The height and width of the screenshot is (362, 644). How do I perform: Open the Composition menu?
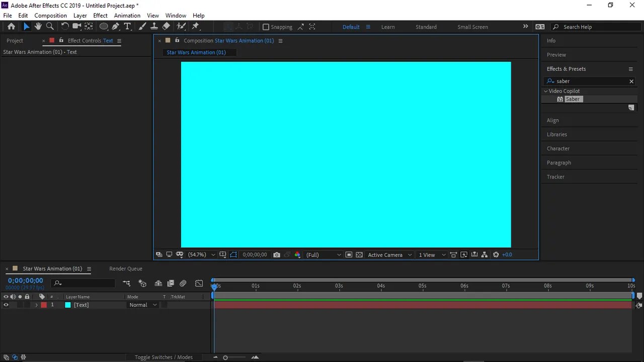click(50, 16)
